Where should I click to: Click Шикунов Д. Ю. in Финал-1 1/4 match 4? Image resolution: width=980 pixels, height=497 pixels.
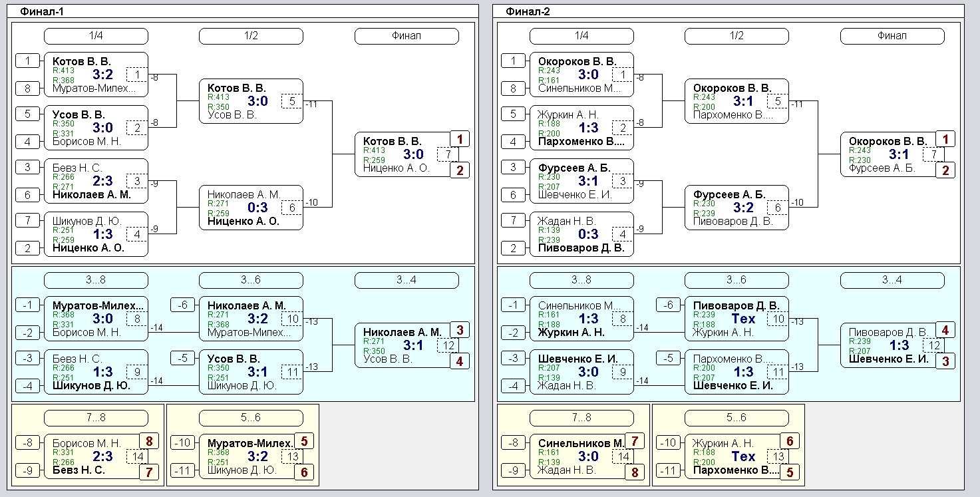pyautogui.click(x=87, y=222)
